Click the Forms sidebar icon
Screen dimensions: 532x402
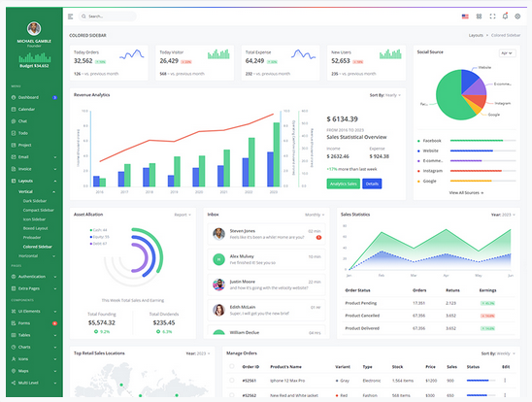tap(14, 323)
